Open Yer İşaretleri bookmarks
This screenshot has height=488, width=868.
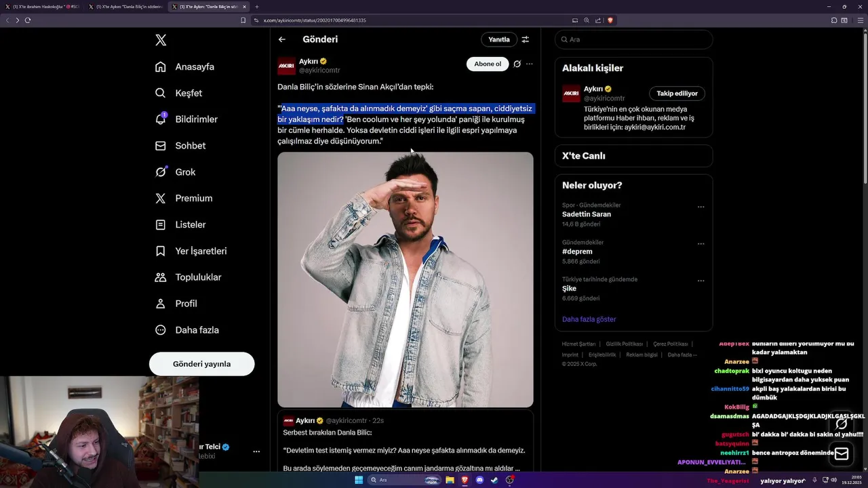191,251
